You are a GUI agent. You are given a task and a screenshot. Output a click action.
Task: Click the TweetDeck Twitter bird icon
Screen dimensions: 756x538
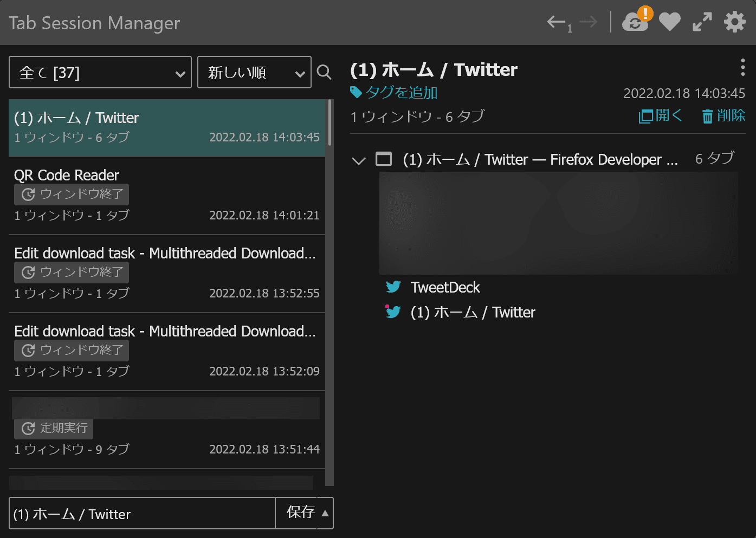point(393,287)
